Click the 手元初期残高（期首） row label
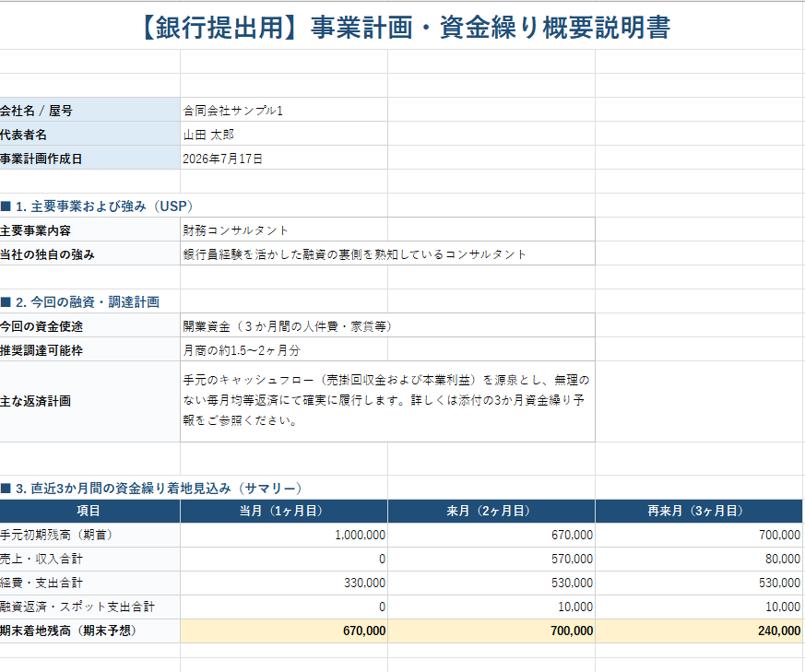The width and height of the screenshot is (805, 672). pos(89,535)
